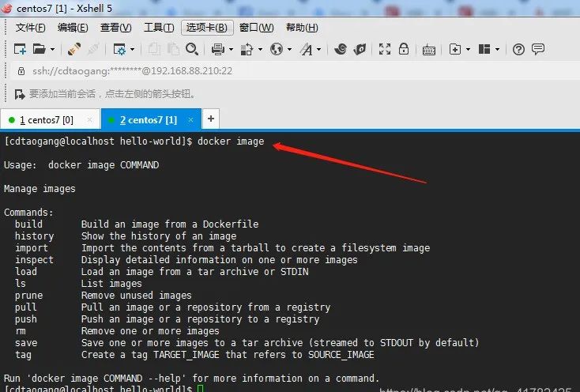
Task: Click the 'history' command text
Action: [34, 236]
